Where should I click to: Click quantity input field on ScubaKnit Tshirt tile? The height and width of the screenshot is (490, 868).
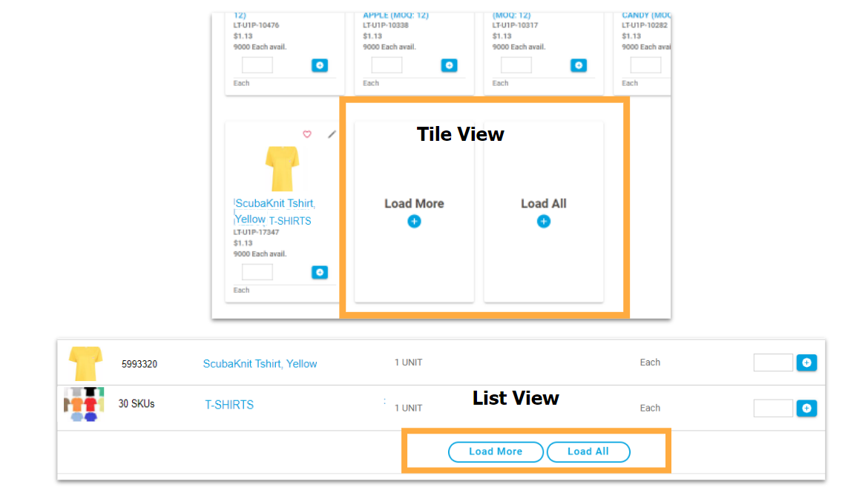click(x=257, y=272)
